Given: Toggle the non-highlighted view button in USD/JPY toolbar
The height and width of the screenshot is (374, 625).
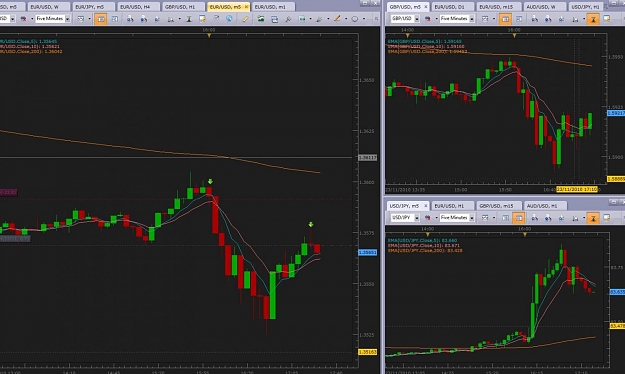Looking at the screenshot, I should click(505, 218).
